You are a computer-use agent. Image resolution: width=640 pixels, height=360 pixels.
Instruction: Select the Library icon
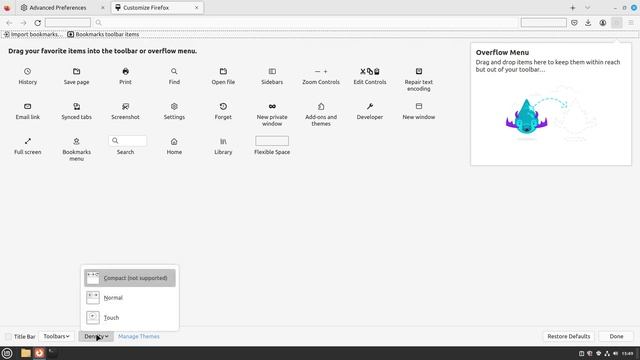pos(223,141)
